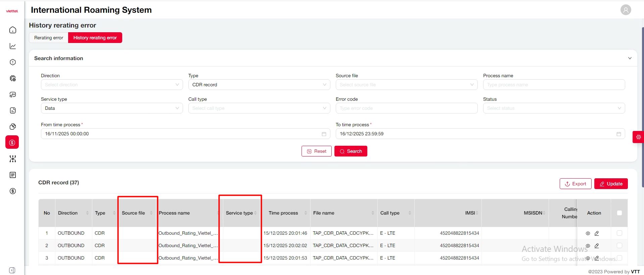Expand sidebar with bottom collapse icon
Image resolution: width=644 pixels, height=275 pixels.
click(12, 270)
